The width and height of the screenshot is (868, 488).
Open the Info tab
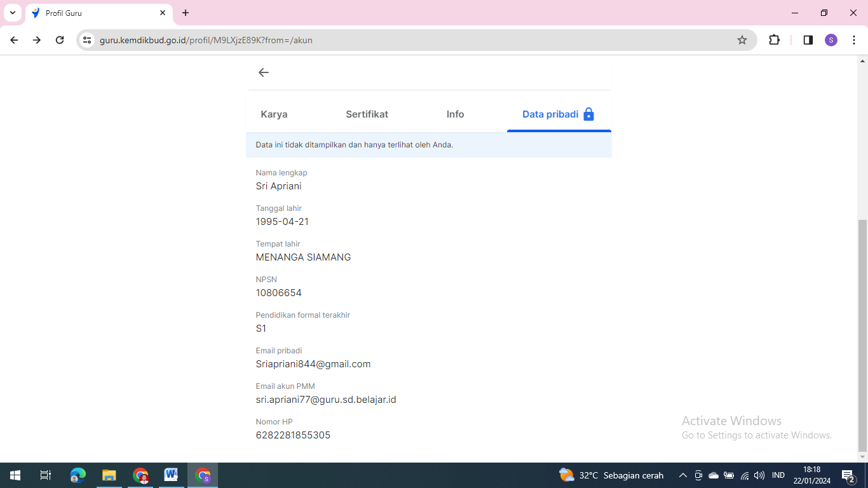coord(455,114)
